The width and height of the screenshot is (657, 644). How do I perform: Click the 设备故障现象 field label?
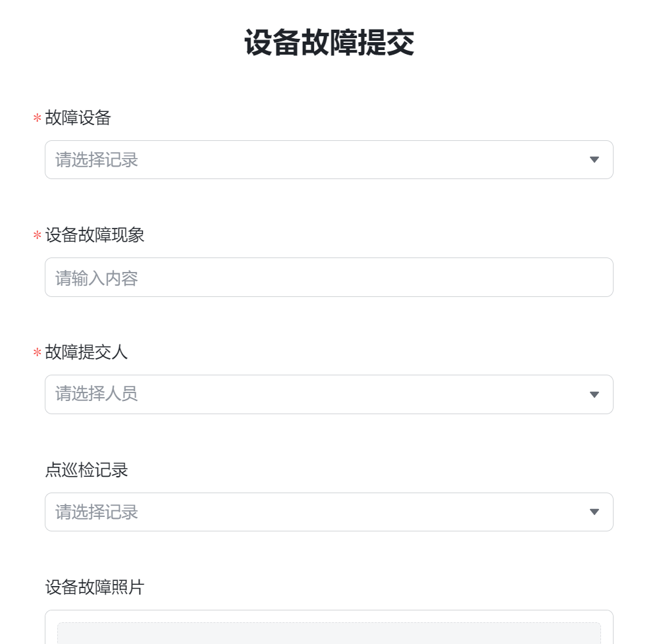[x=95, y=234]
